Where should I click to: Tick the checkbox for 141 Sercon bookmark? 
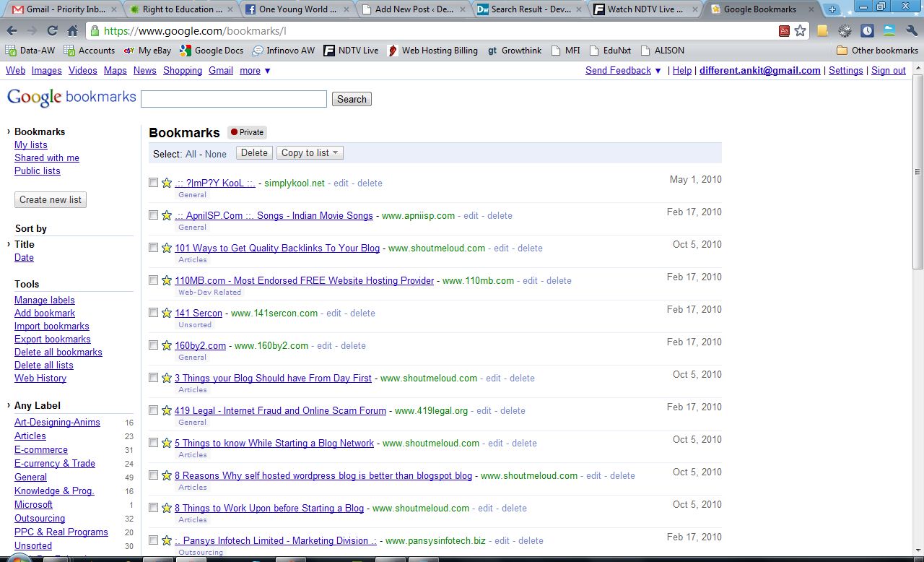pos(153,313)
